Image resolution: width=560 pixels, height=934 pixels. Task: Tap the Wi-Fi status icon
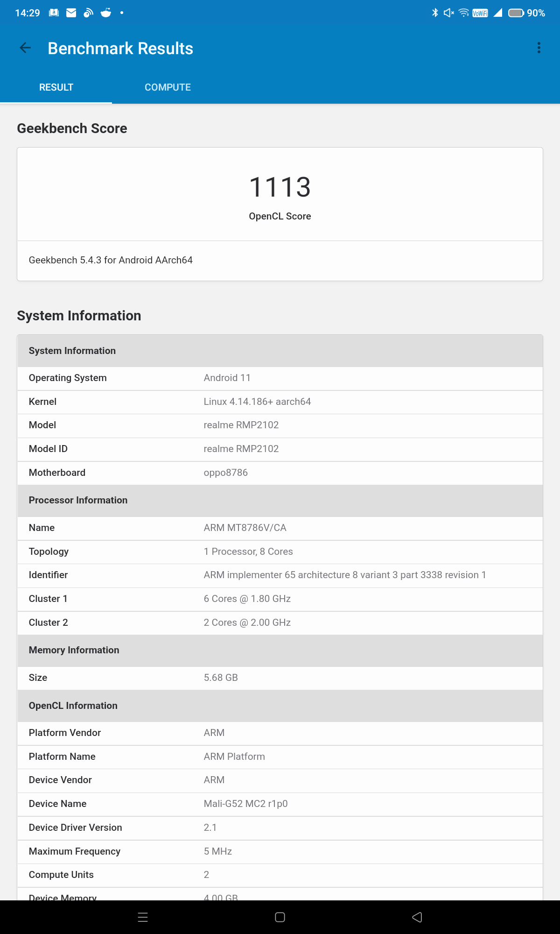coord(464,13)
